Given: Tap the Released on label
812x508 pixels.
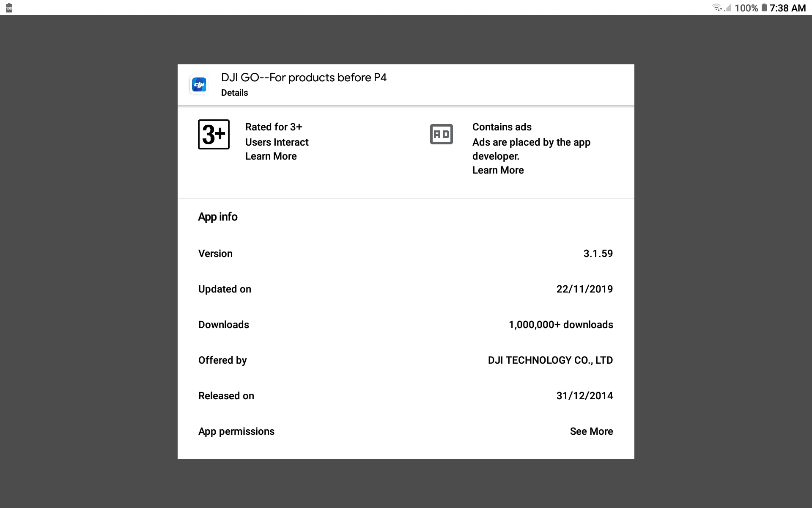Looking at the screenshot, I should pos(226,396).
